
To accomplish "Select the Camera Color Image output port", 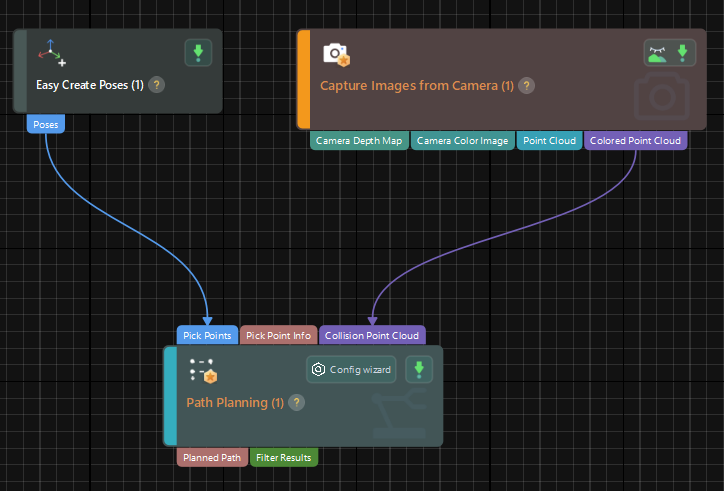I will pos(462,141).
